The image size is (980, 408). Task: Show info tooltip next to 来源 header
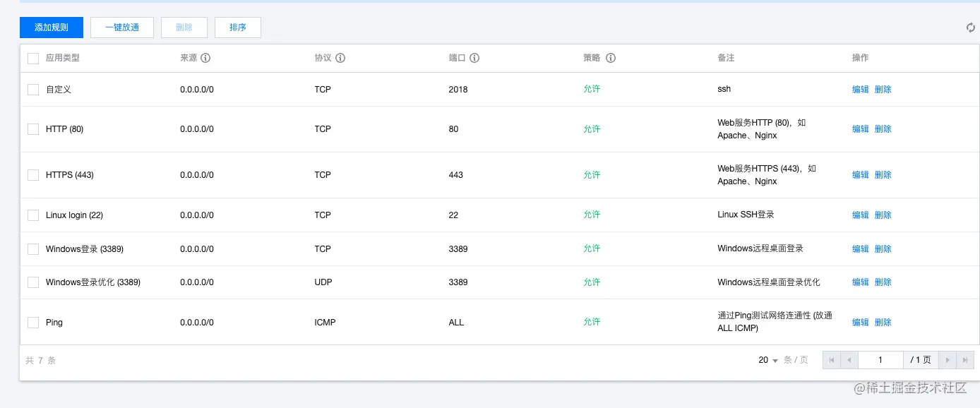tap(205, 58)
